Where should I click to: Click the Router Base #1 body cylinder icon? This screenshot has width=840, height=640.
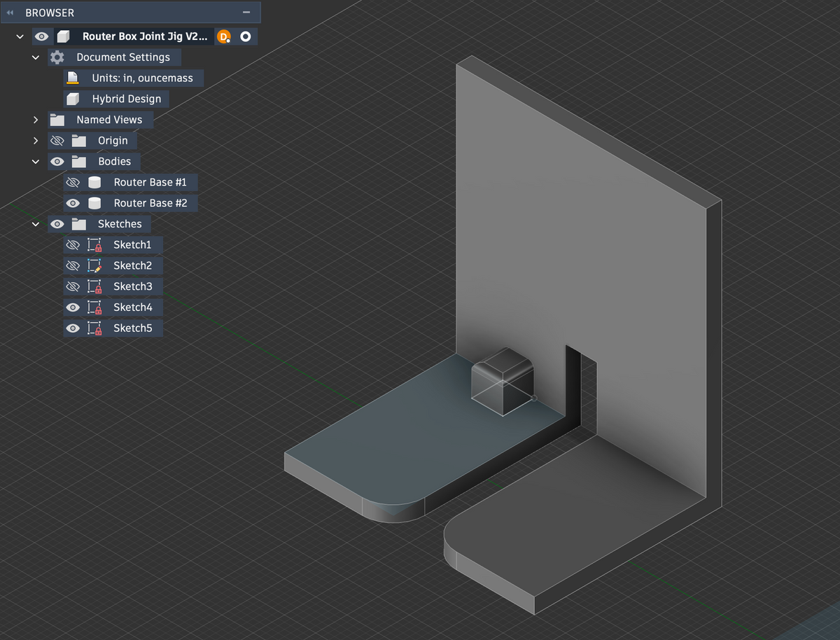coord(94,182)
